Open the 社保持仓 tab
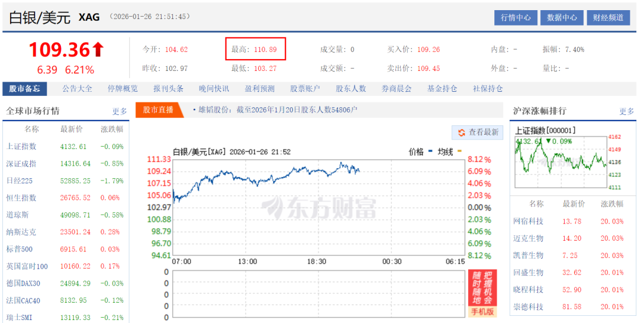The image size is (644, 323). (488, 89)
